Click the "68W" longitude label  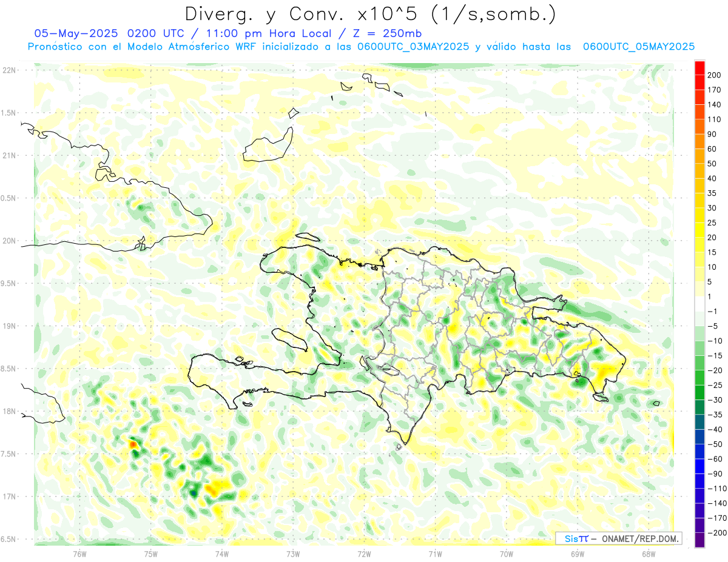pos(649,554)
